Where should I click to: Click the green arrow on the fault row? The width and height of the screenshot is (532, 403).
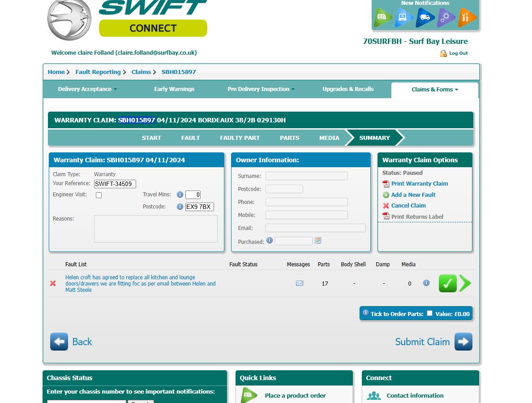[465, 283]
